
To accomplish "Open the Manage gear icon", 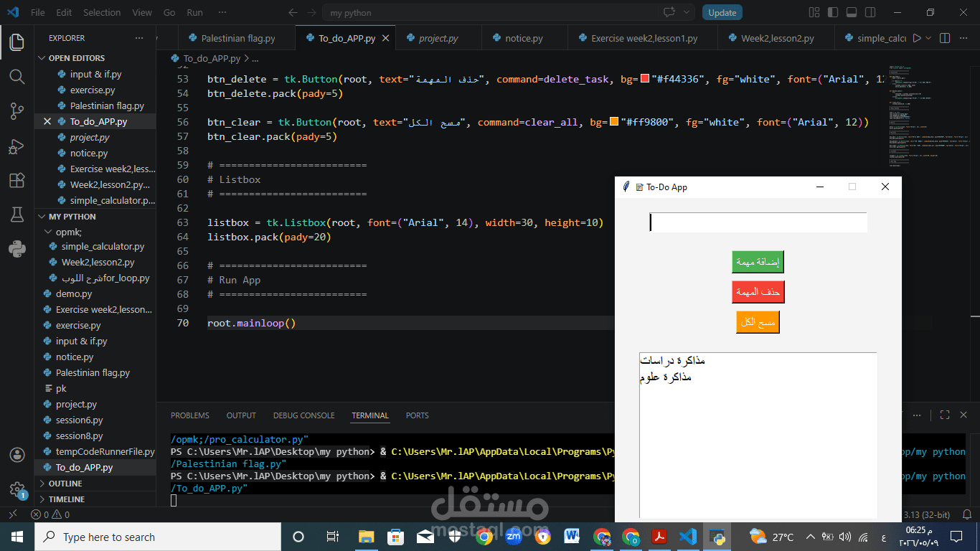I will [x=17, y=490].
